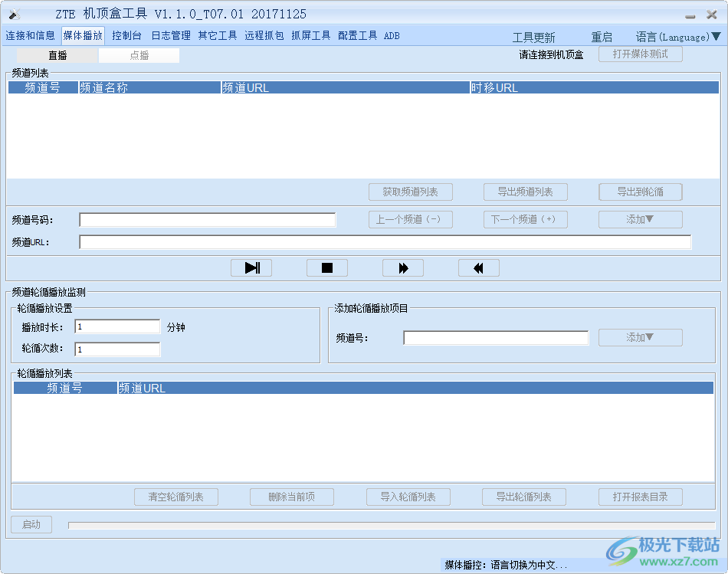728x574 pixels.
Task: Open the 抓屏工具 tab
Action: point(310,35)
